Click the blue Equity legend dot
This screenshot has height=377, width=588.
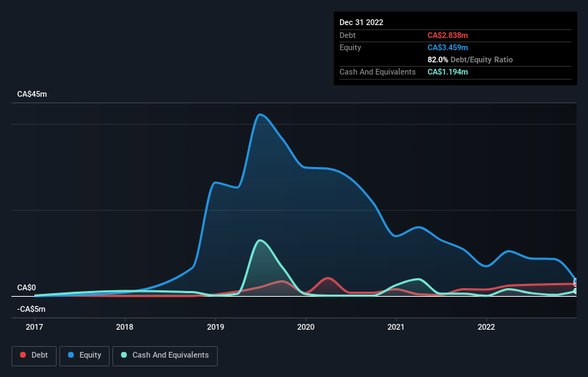point(71,355)
